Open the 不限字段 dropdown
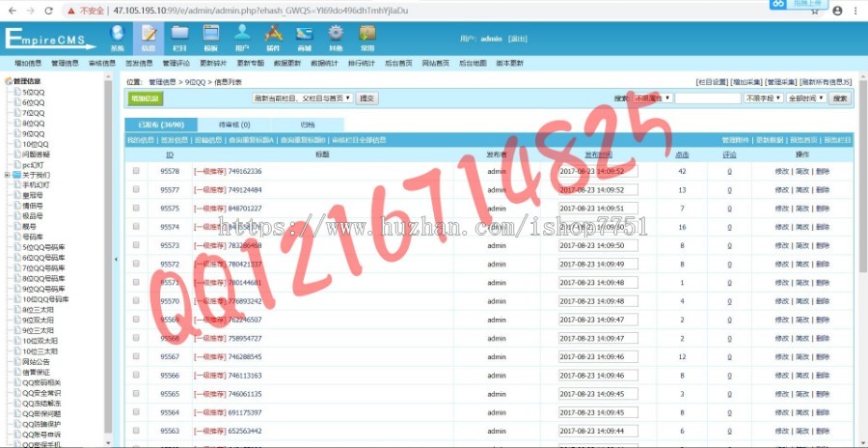 point(764,98)
